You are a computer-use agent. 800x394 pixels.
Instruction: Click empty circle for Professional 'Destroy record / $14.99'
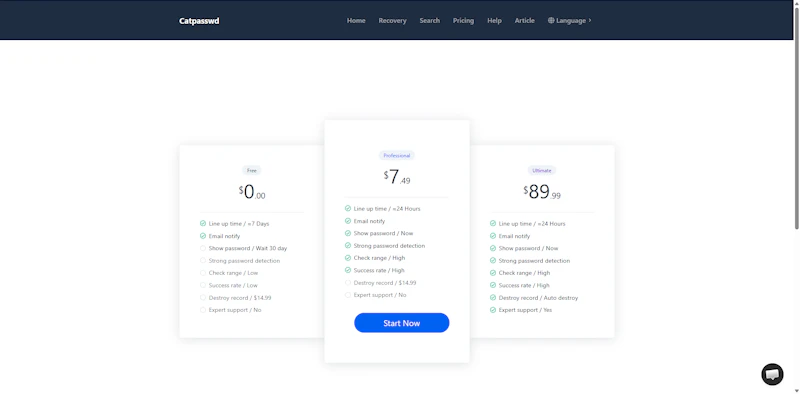click(x=348, y=283)
